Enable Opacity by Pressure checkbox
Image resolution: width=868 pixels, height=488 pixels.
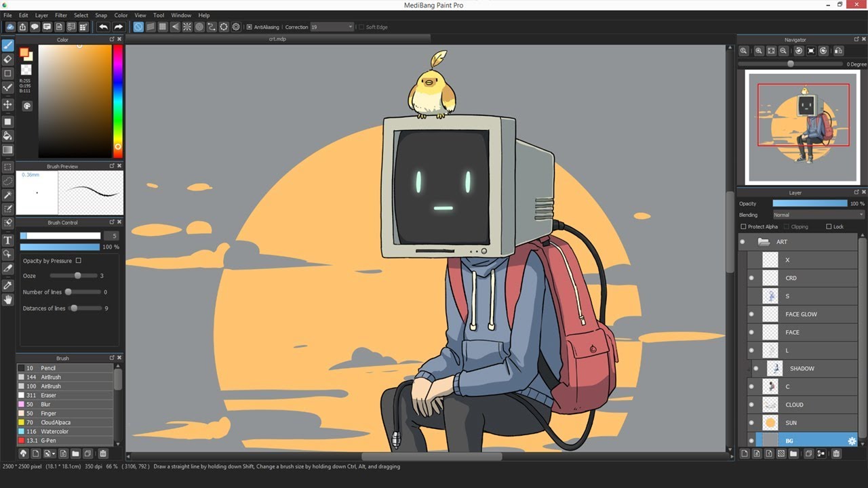pyautogui.click(x=79, y=260)
